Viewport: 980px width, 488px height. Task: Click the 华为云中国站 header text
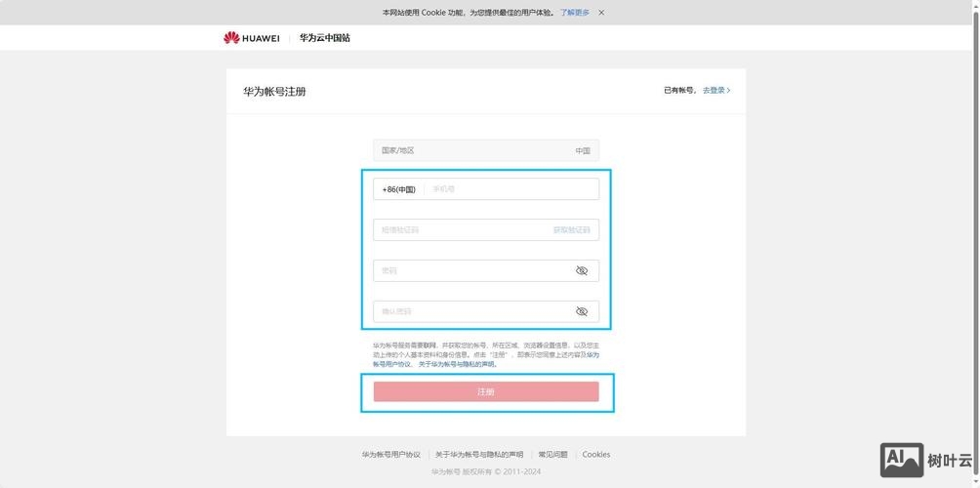pos(324,38)
